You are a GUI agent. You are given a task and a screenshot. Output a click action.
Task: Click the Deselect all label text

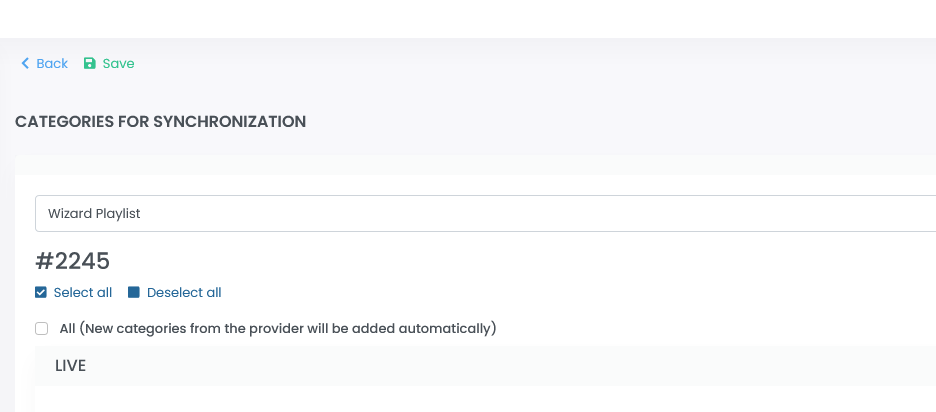184,293
